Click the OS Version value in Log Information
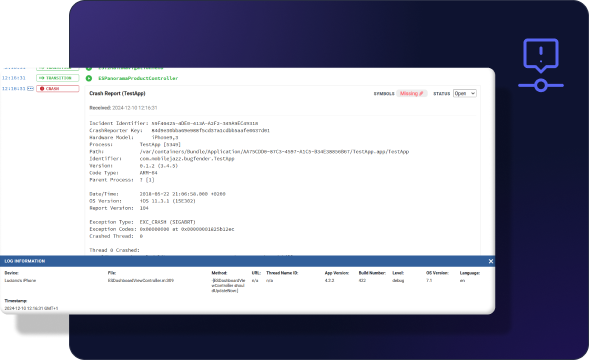589x360 pixels. pyautogui.click(x=429, y=280)
